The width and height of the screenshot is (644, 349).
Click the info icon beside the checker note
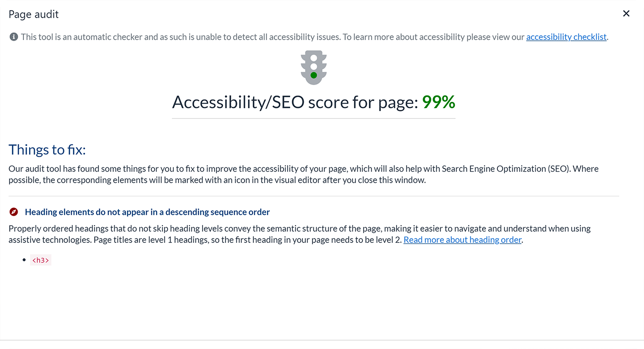click(x=14, y=37)
